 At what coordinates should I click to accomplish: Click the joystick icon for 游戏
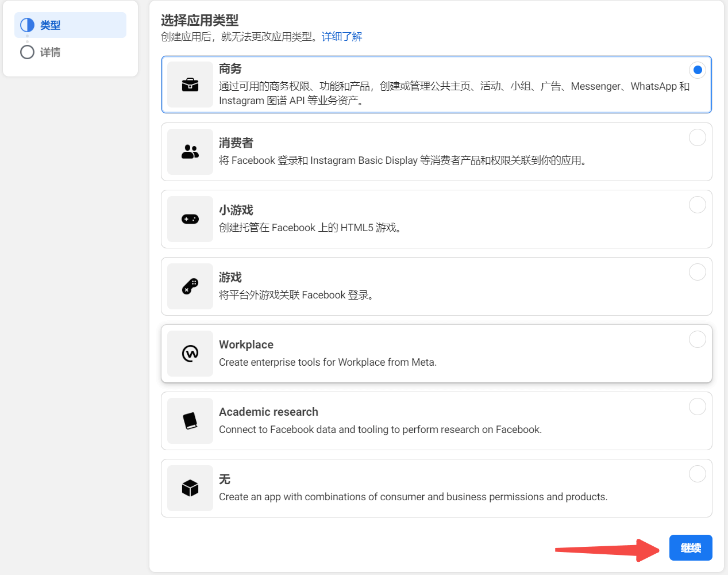pos(190,286)
